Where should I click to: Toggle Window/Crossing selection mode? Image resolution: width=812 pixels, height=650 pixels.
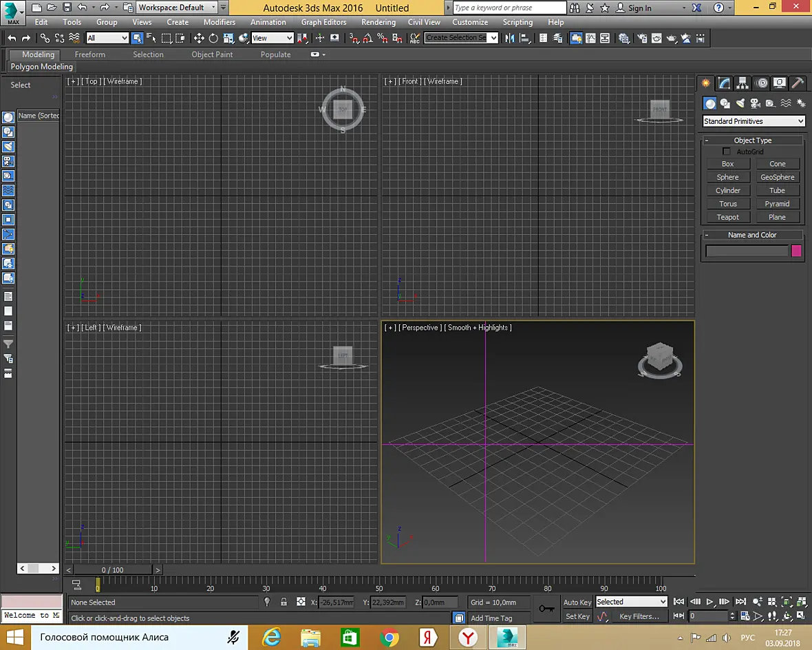[x=180, y=39]
